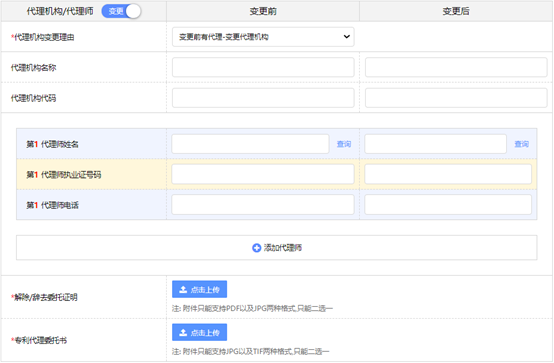The width and height of the screenshot is (554, 363).
Task: Click the 代理机构变更理由 label
Action: [x=43, y=37]
